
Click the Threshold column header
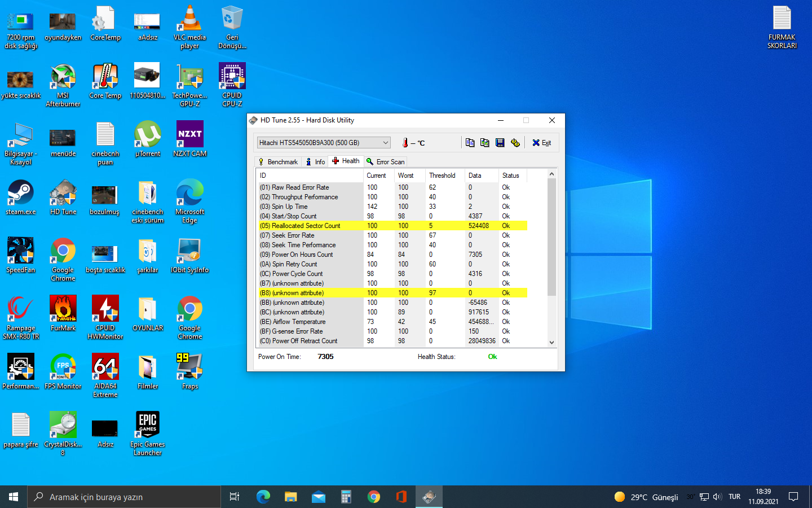[442, 176]
